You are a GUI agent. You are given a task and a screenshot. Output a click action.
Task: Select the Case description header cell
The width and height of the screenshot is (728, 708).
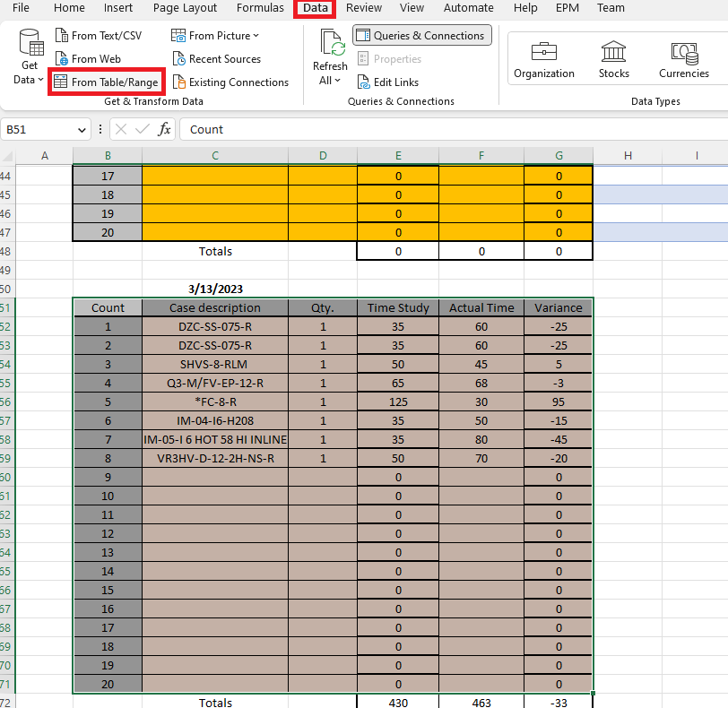pyautogui.click(x=215, y=307)
